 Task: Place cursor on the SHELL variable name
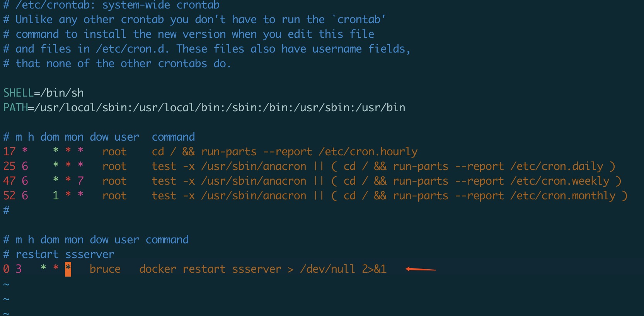[18, 93]
